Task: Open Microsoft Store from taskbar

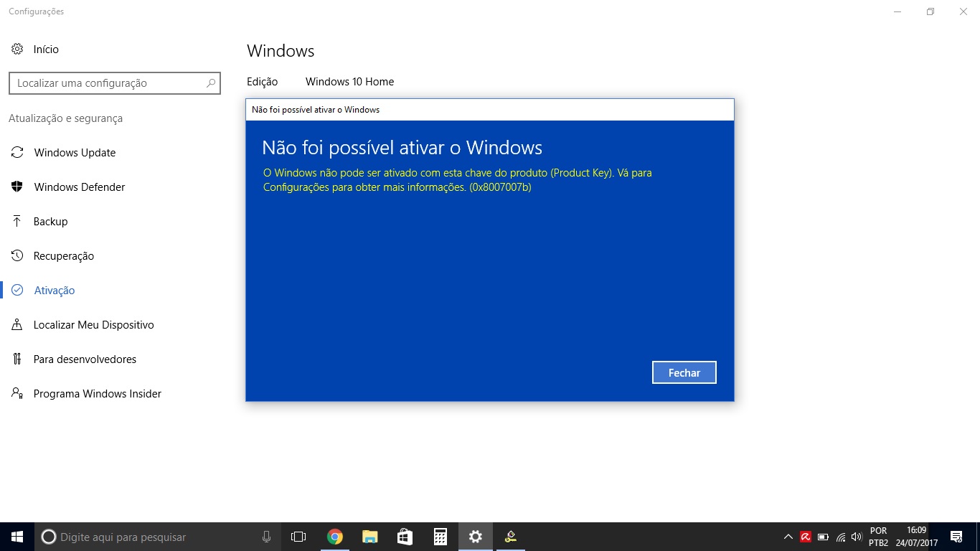Action: (405, 537)
